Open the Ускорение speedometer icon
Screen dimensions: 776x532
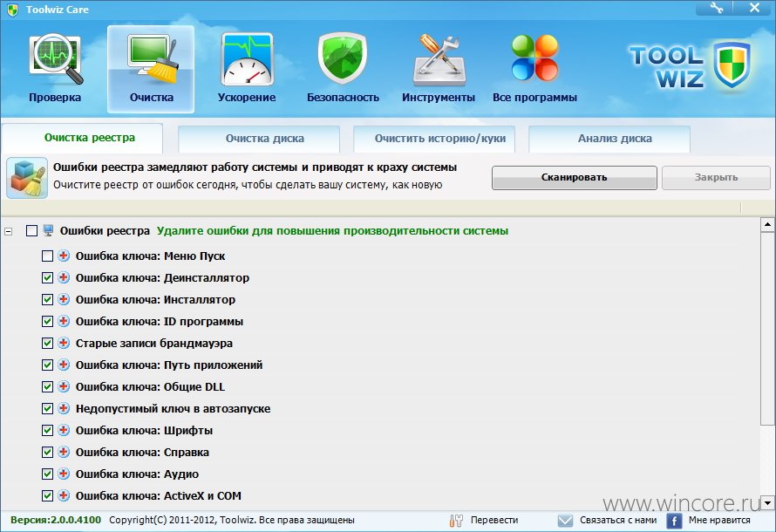coord(247,59)
